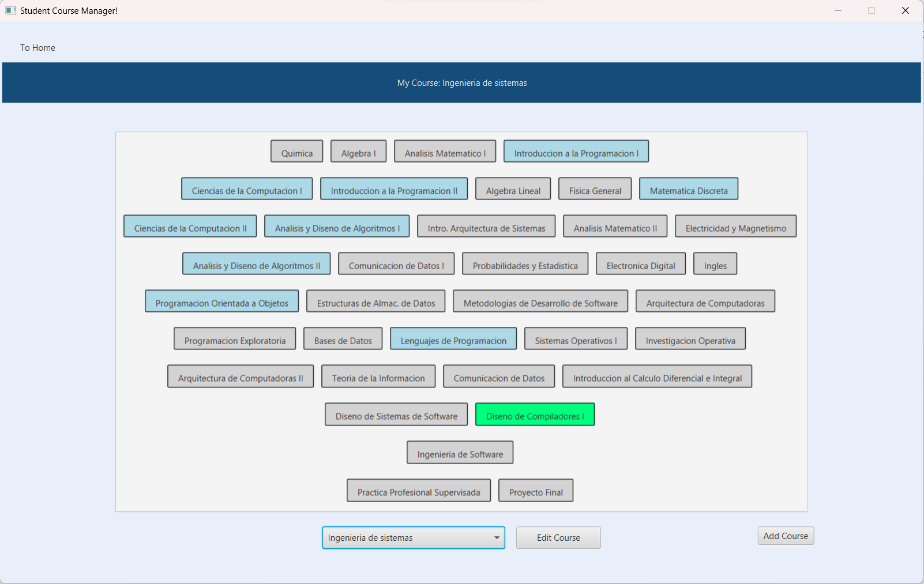This screenshot has height=584, width=924.
Task: Open Introduccion a la Programacion I
Action: click(x=576, y=151)
